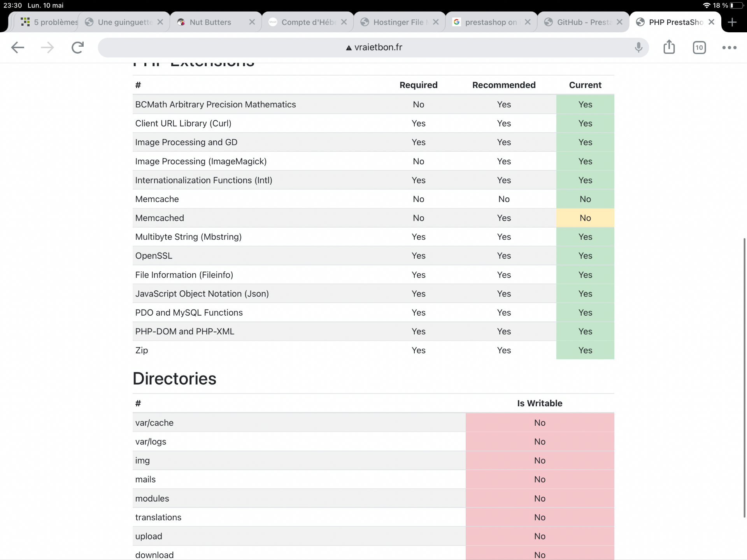This screenshot has width=747, height=560.
Task: Click the green No cell for Memcache
Action: coord(585,199)
